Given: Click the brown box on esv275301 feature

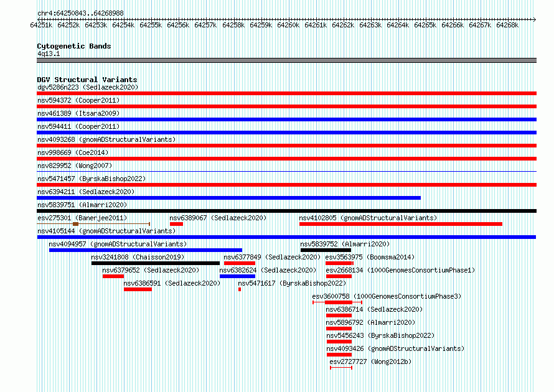Looking at the screenshot, I should pos(75,224).
